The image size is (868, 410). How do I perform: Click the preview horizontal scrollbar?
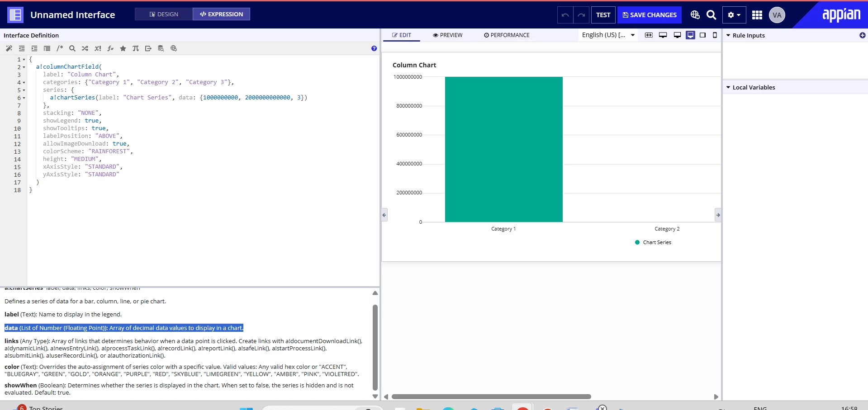[x=491, y=396]
